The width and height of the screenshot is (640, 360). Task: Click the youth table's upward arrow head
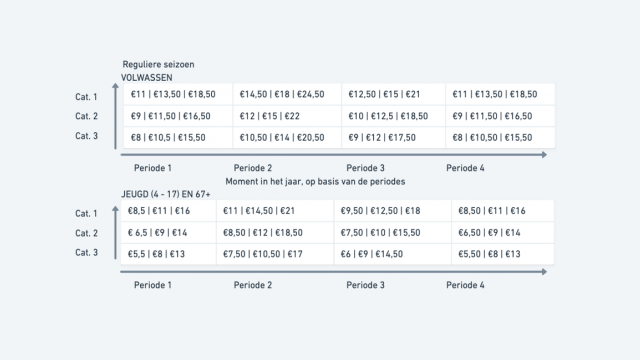(x=116, y=209)
